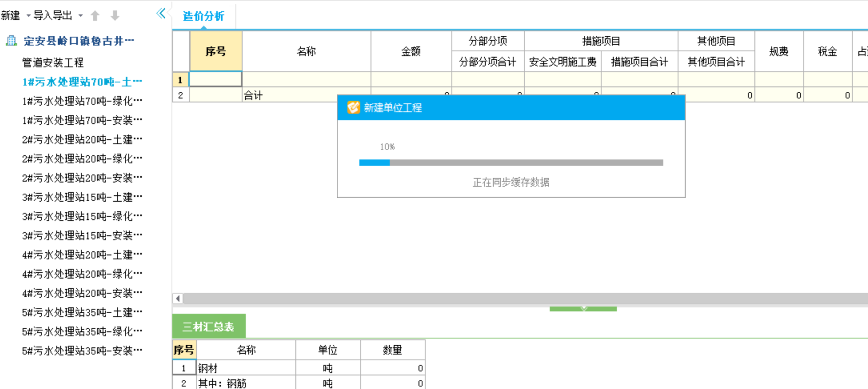This screenshot has width=868, height=389.
Task: Select 2#污水处理站20吨-土建 tree item
Action: pos(82,139)
